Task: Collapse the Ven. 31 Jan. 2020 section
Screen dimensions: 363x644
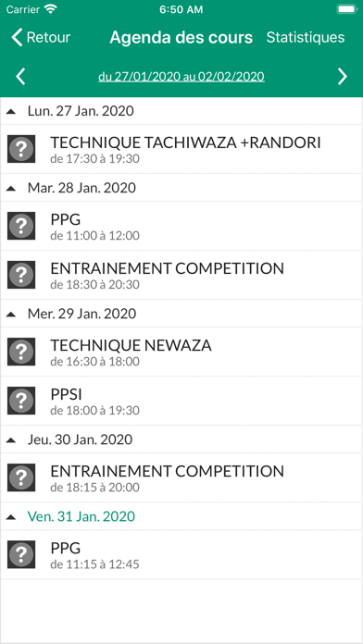Action: point(11,517)
